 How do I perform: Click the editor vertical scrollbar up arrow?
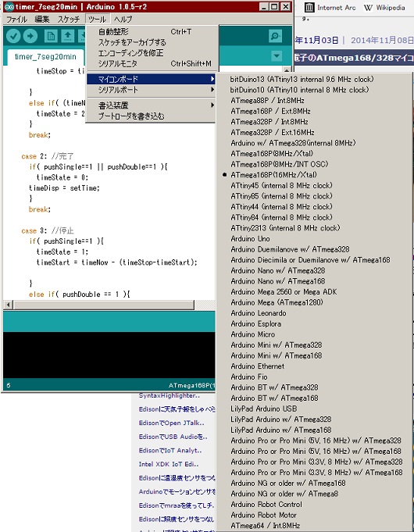287,70
